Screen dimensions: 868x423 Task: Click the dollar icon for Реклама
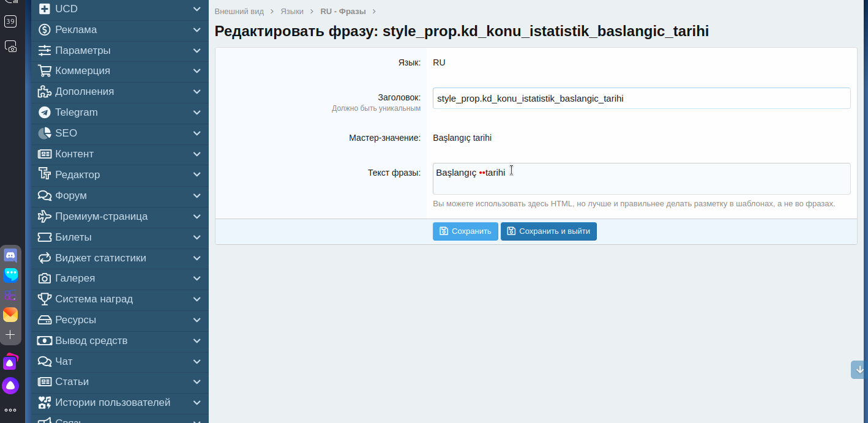[45, 30]
